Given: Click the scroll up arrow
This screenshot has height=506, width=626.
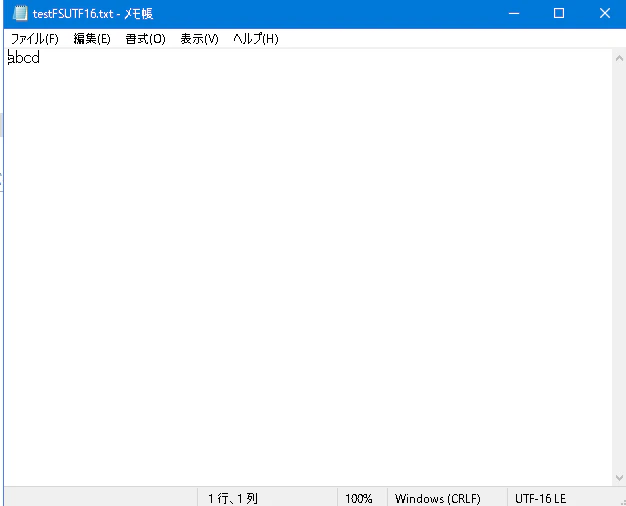Looking at the screenshot, I should tap(619, 58).
